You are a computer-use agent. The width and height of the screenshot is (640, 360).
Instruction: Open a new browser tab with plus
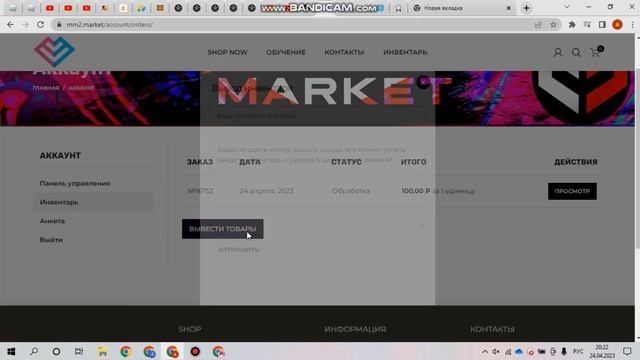pos(527,8)
